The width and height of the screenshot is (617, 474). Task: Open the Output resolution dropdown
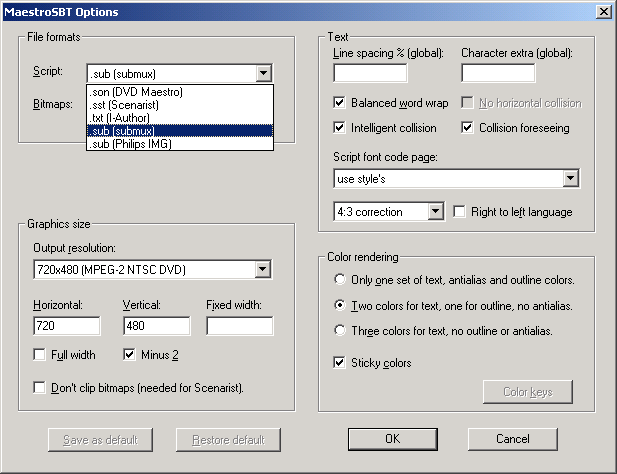pos(263,269)
